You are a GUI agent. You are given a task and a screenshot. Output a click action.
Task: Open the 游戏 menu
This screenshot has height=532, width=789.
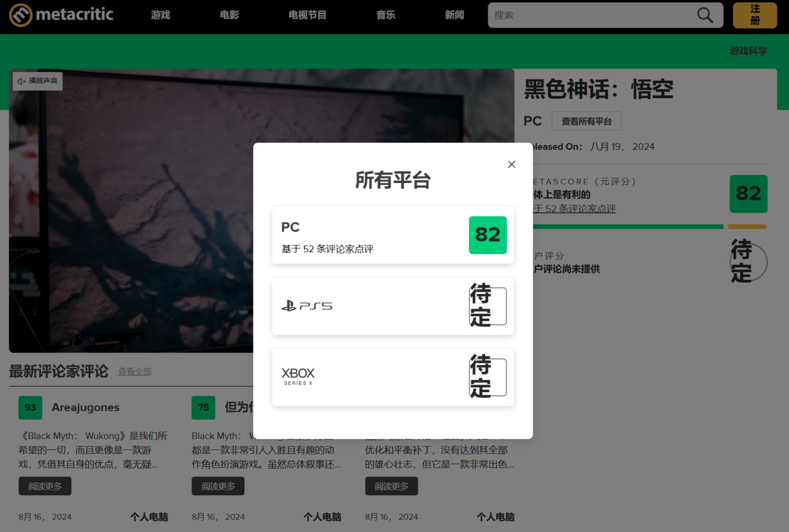click(160, 15)
